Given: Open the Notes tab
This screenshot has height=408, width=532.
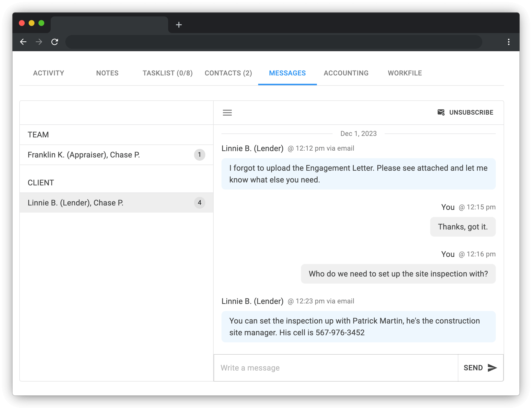Looking at the screenshot, I should (x=107, y=73).
